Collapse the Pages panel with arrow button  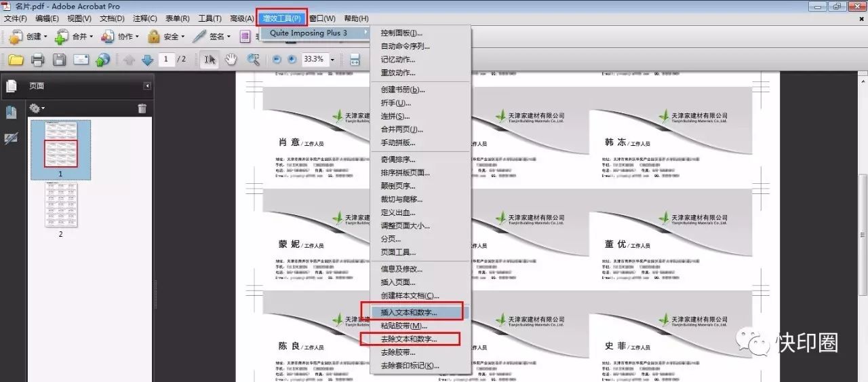pyautogui.click(x=147, y=86)
